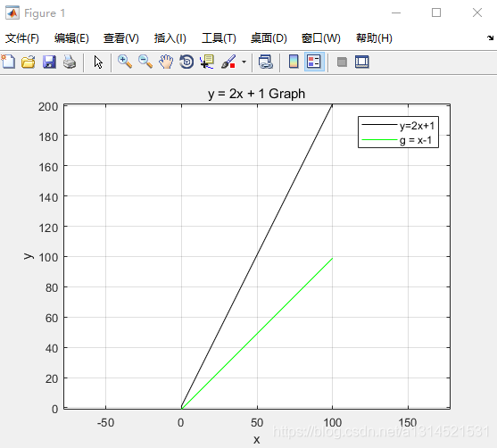Open the 插入(I) menu
The height and width of the screenshot is (448, 497).
tap(170, 38)
